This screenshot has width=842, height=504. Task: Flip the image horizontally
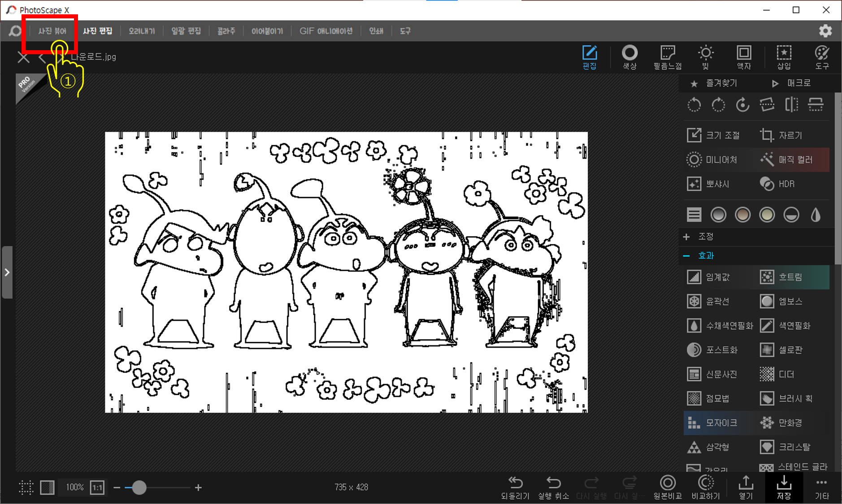click(x=791, y=105)
